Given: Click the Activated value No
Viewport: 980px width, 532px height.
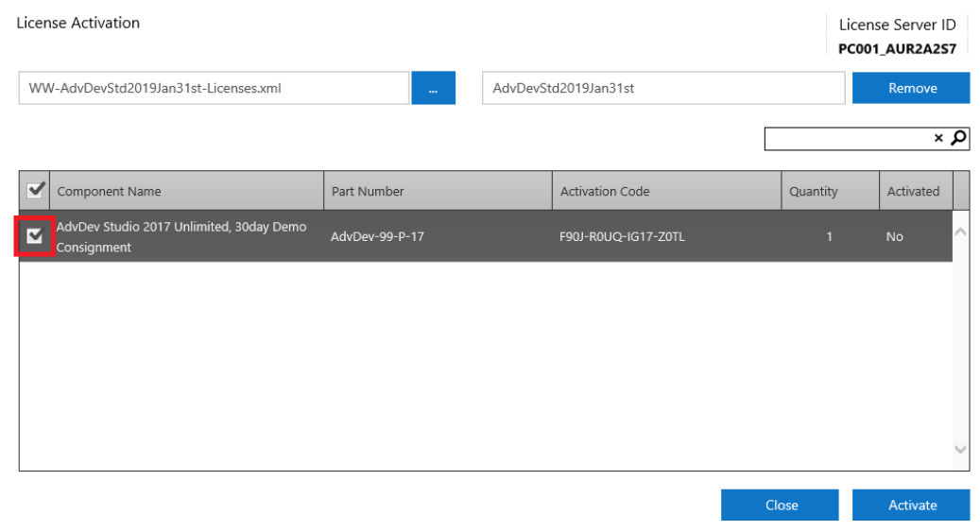Looking at the screenshot, I should (894, 236).
